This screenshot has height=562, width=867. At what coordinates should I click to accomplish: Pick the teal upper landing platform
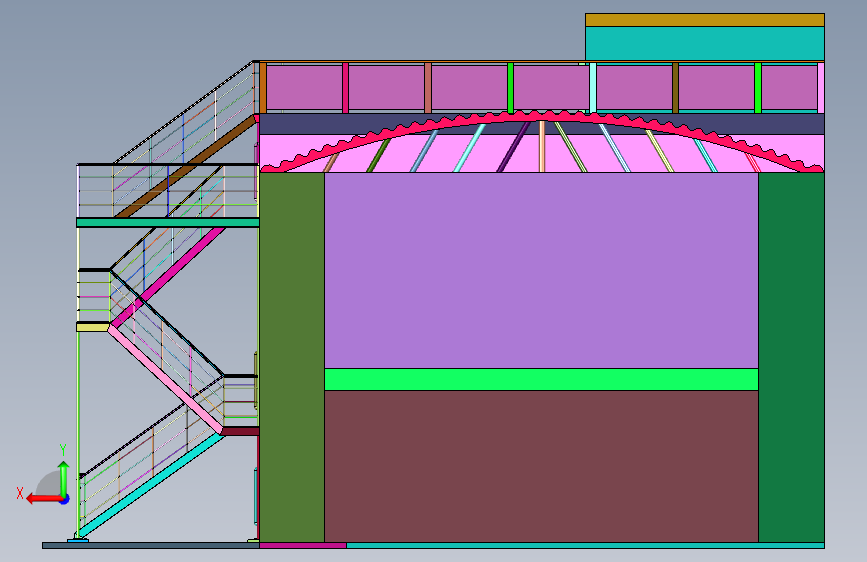click(x=168, y=222)
